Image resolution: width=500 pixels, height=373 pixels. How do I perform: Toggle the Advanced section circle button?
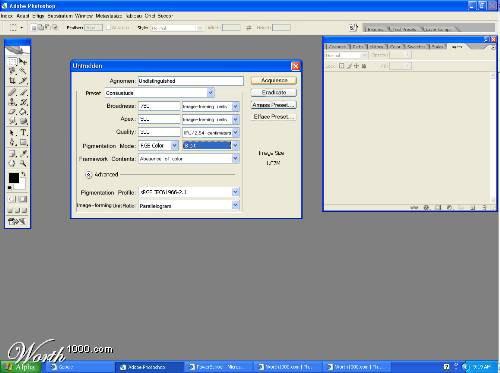coord(88,174)
